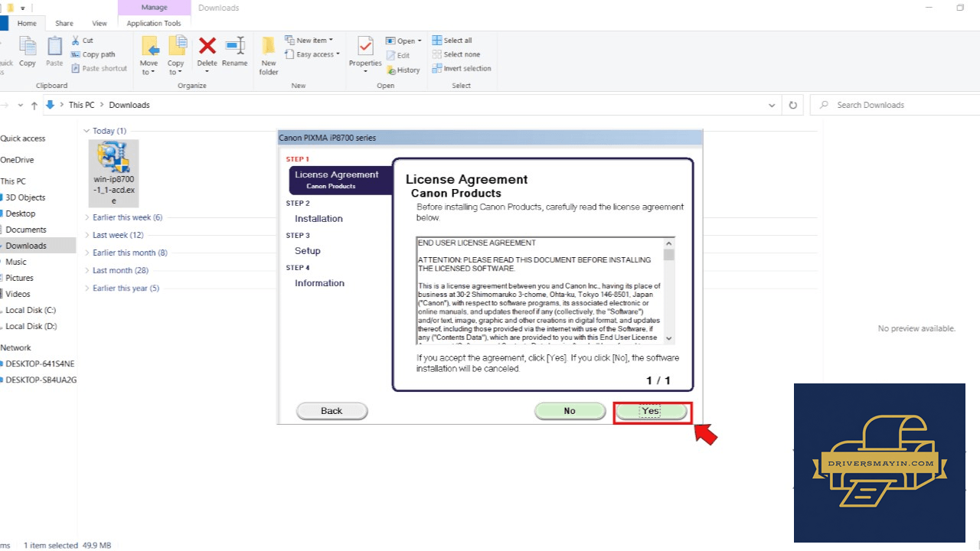
Task: Click the license text scrollbar down arrow
Action: (x=669, y=338)
